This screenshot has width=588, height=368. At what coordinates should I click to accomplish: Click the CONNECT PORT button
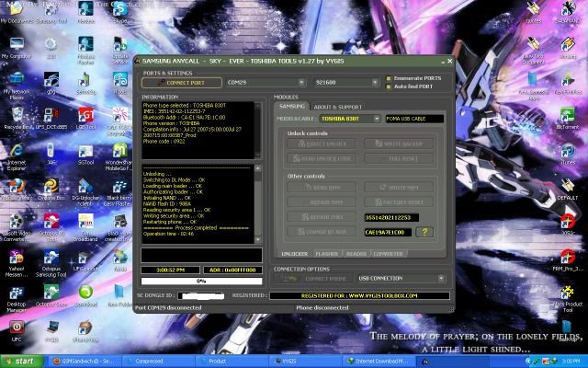tap(182, 83)
